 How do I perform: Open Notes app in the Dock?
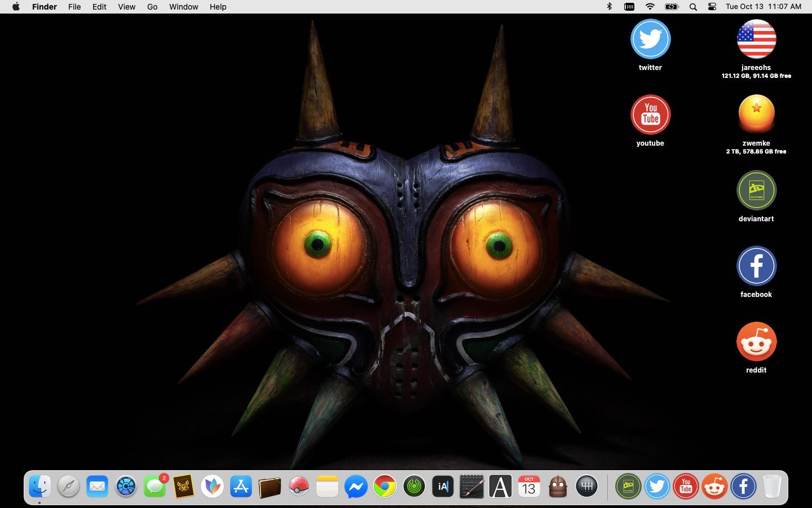(x=327, y=486)
